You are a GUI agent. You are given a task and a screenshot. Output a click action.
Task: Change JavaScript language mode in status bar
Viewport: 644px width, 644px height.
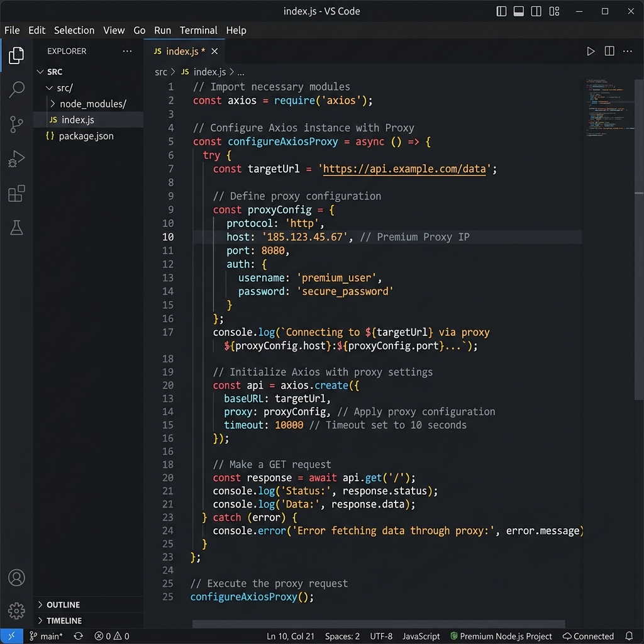click(421, 636)
